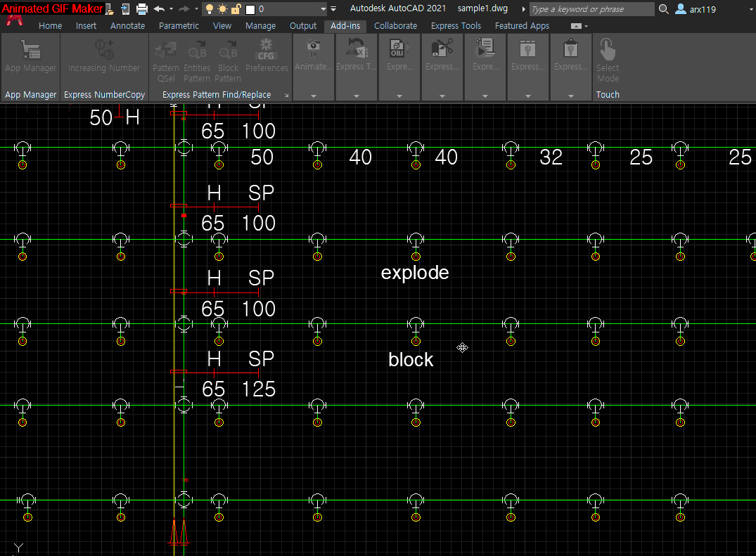The width and height of the screenshot is (756, 556).
Task: Toggle the layer lock padlock icon
Action: pos(236,9)
